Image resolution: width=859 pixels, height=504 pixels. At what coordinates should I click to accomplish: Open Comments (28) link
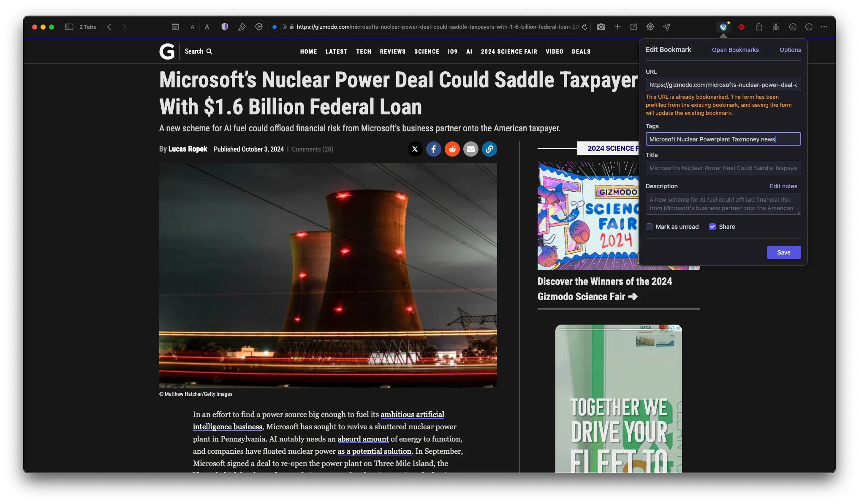pyautogui.click(x=313, y=149)
